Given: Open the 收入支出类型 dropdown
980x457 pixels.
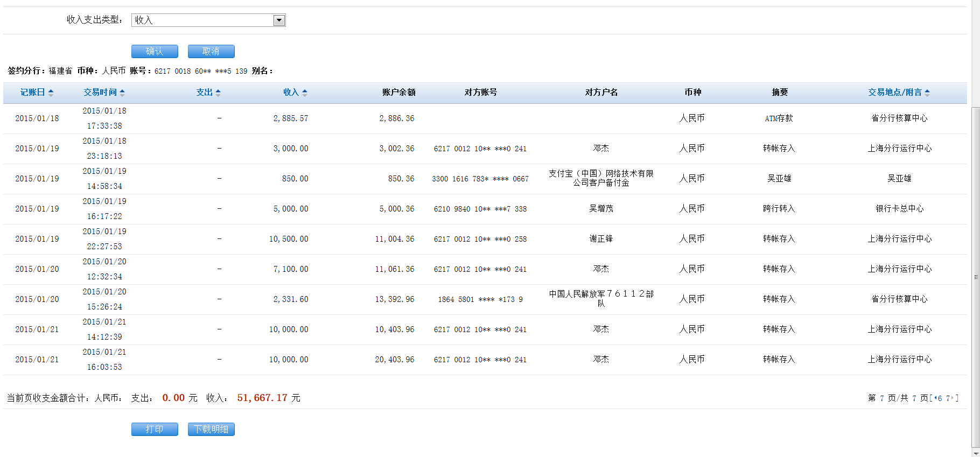Looking at the screenshot, I should click(x=278, y=20).
